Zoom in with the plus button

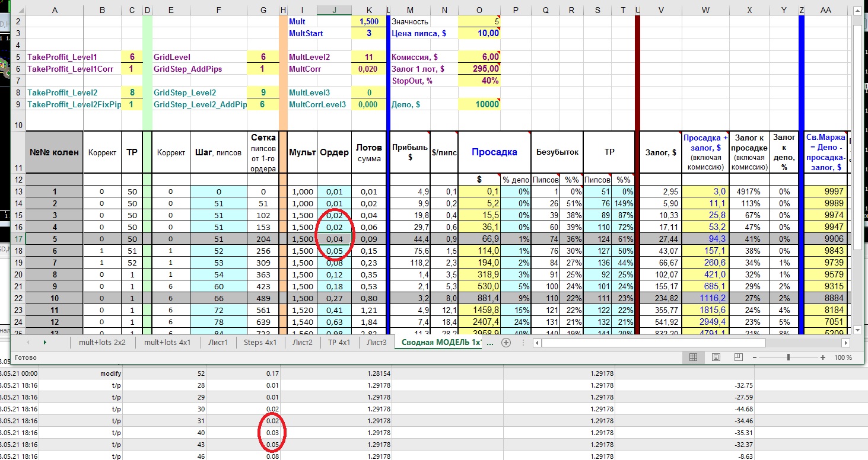[x=823, y=357]
